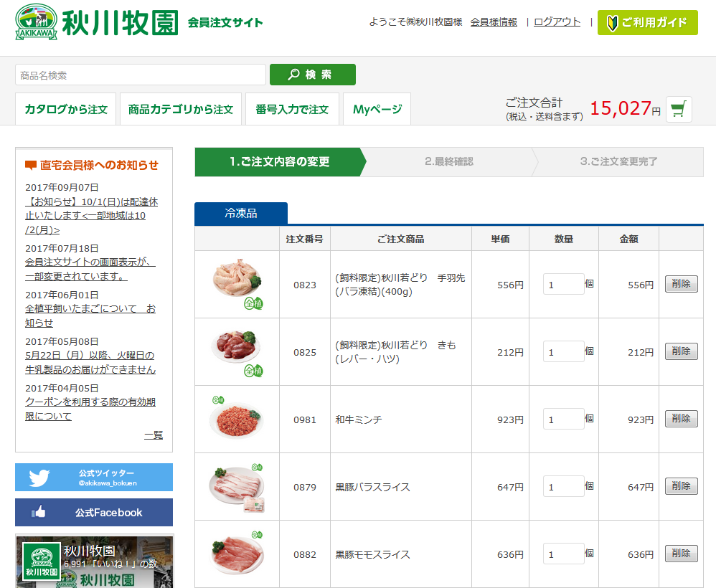
Task: Click the 黒豚モモスライス product image
Action: 237,554
